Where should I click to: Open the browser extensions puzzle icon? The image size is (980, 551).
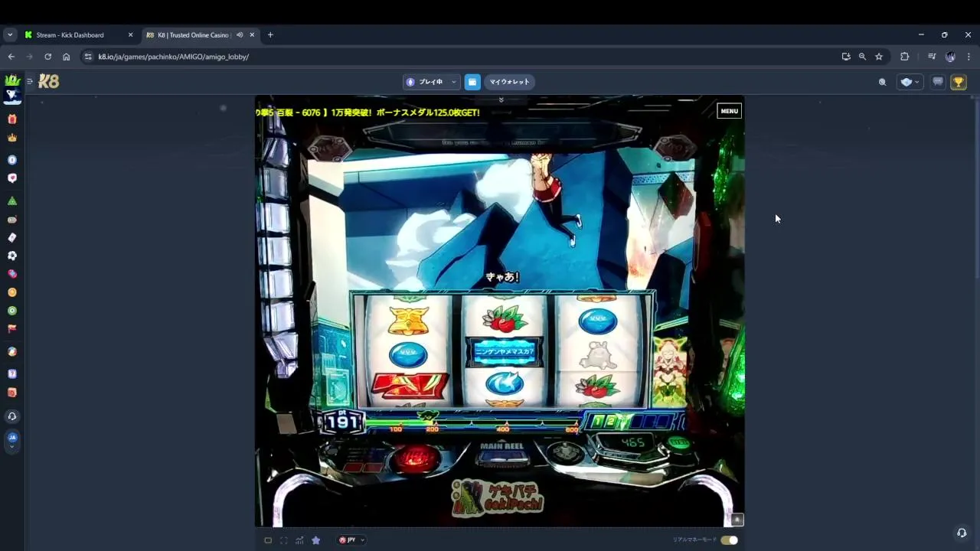coord(904,57)
